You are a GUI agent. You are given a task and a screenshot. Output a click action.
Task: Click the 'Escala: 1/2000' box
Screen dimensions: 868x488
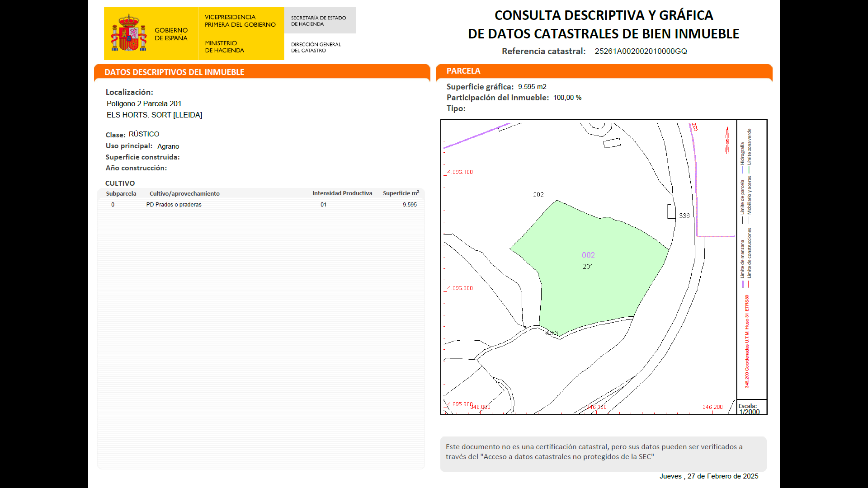751,408
